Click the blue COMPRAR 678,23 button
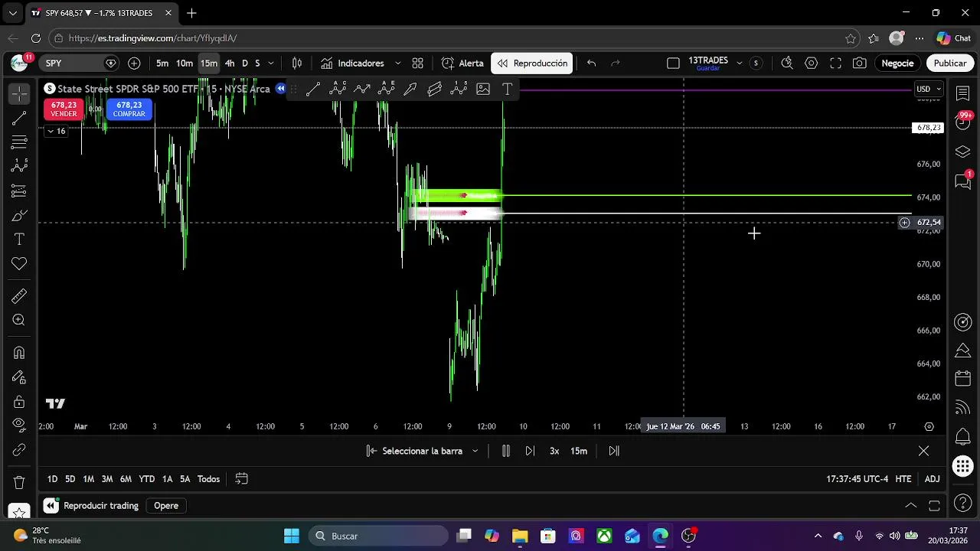980x551 pixels. click(129, 109)
